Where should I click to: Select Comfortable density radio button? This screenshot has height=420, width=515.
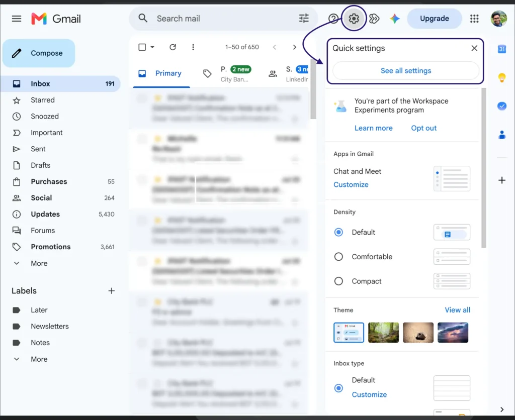[x=338, y=257]
